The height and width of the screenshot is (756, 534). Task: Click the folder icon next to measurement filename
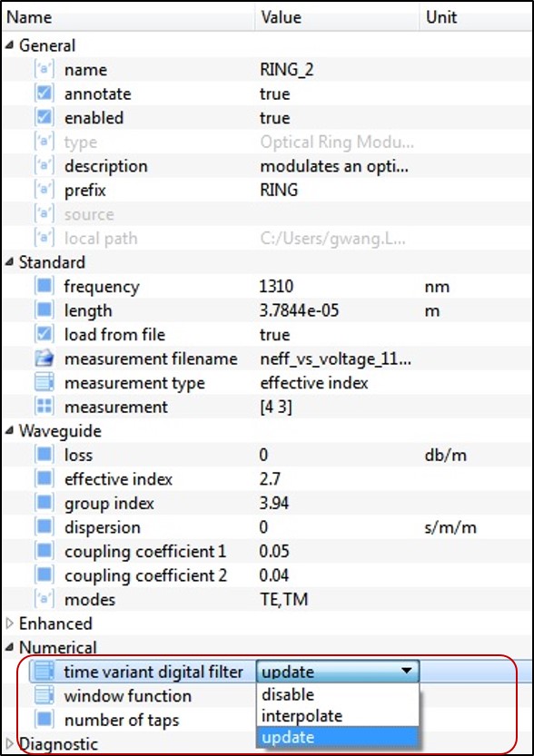click(44, 358)
